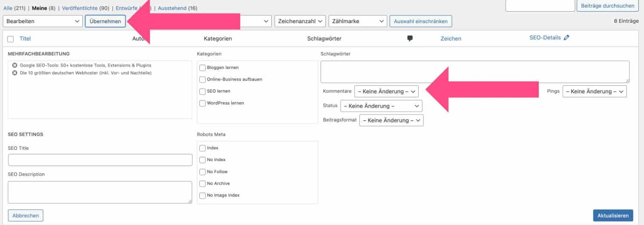Check the WordPress lernen category
This screenshot has height=225, width=644.
202,103
